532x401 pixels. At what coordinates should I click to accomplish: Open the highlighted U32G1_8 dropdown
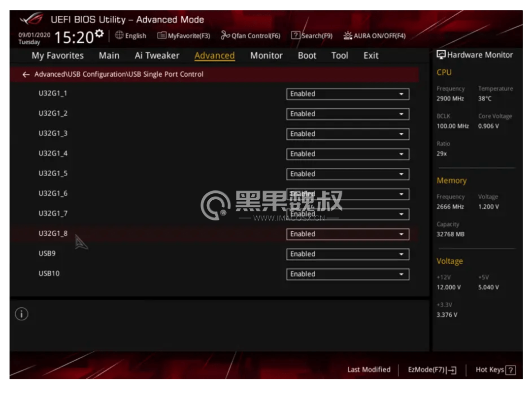click(348, 234)
